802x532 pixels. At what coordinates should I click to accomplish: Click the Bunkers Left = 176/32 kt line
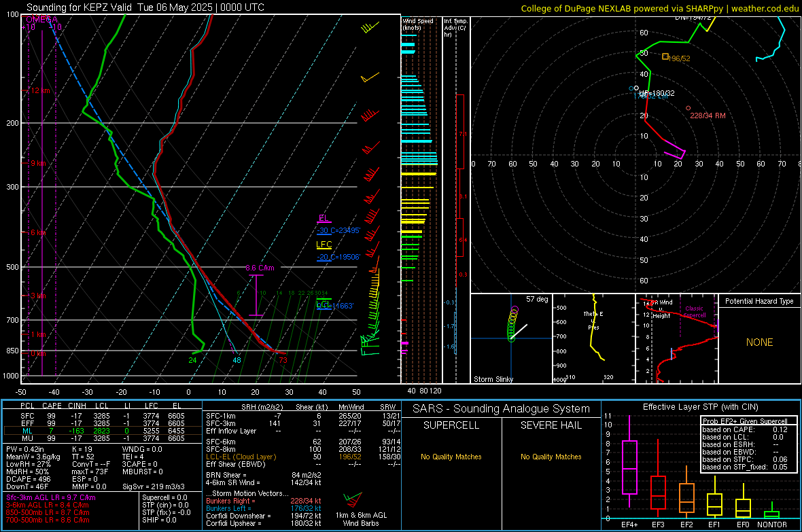(x=264, y=508)
